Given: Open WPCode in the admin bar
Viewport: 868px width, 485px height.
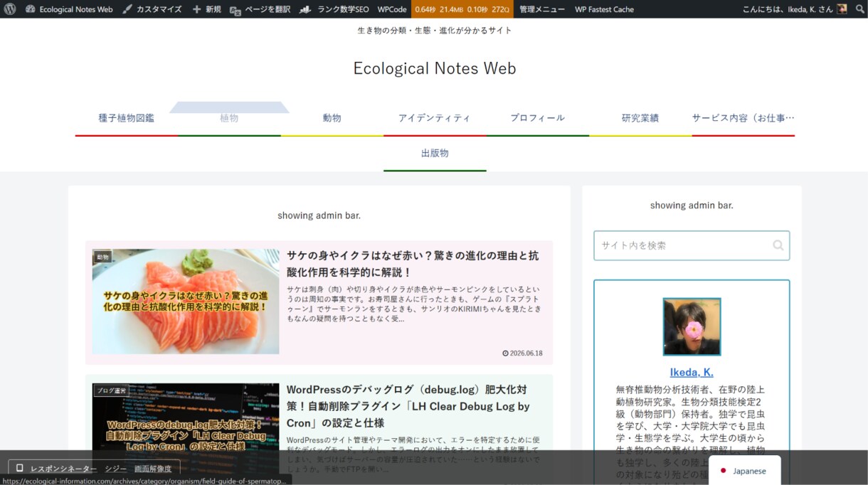Looking at the screenshot, I should (x=392, y=9).
